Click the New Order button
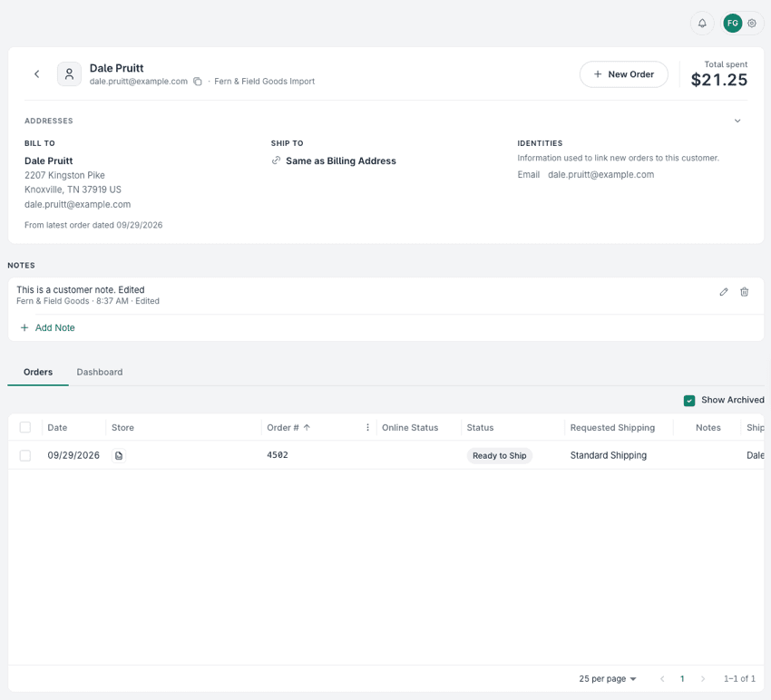 click(623, 74)
